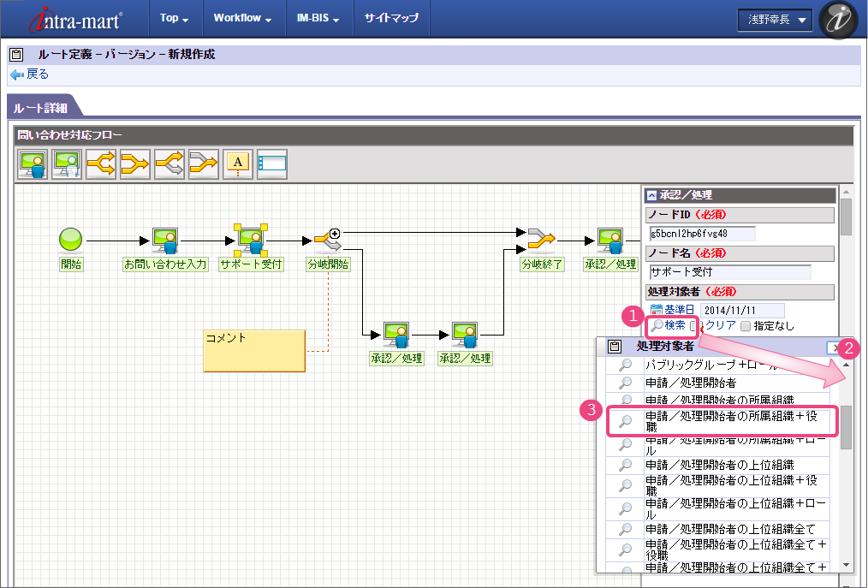Close the 処理対象者 dialog

click(834, 347)
